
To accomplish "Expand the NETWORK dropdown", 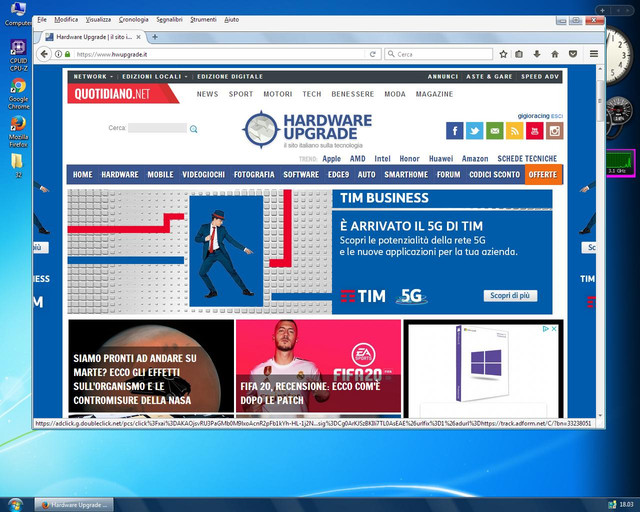I will 93,76.
